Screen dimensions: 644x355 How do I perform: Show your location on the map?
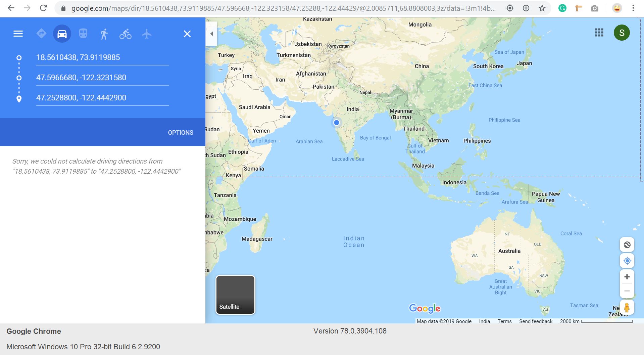[627, 261]
